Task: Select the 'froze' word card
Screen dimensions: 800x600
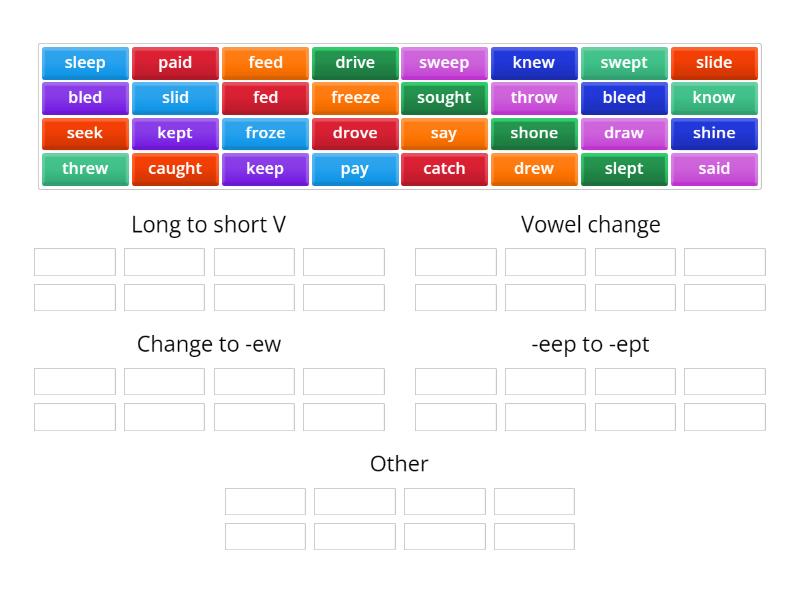Action: (x=264, y=133)
